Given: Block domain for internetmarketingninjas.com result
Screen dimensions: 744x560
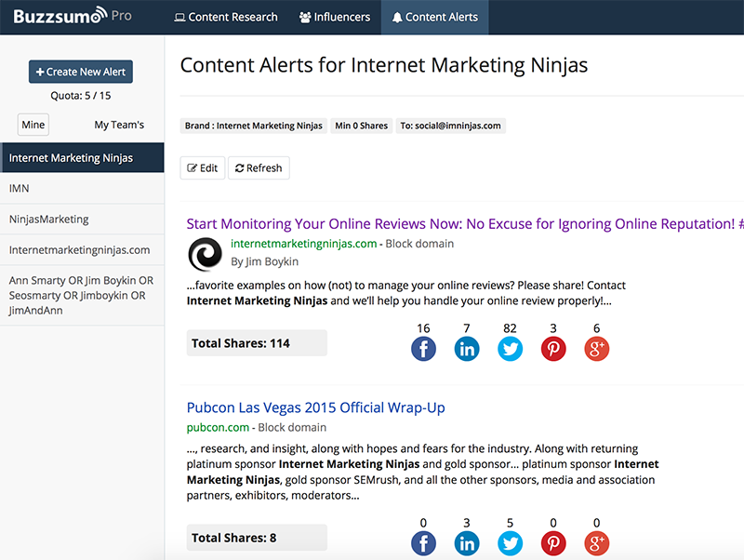Looking at the screenshot, I should click(419, 244).
